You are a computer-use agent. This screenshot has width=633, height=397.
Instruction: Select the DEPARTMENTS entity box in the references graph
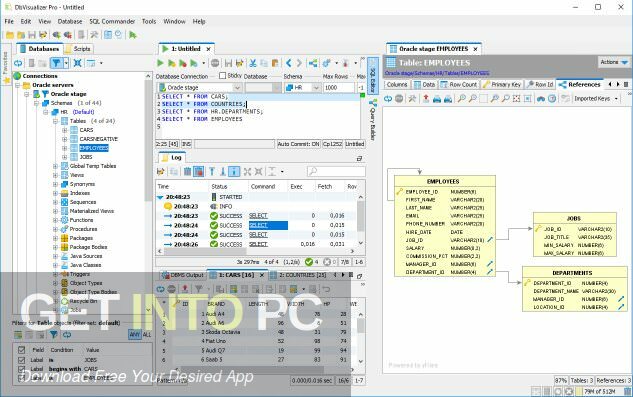coord(575,289)
